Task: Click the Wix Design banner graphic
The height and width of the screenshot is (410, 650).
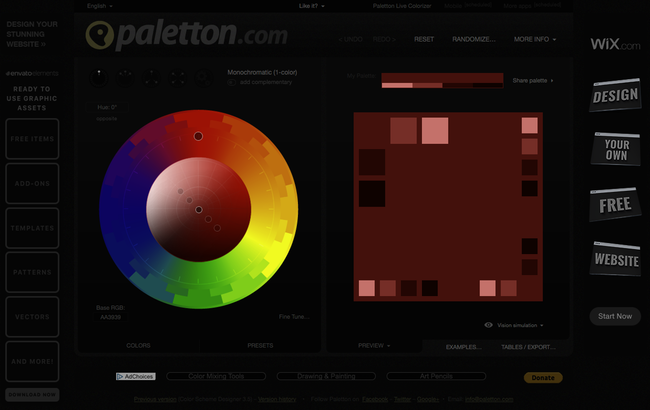Action: [615, 95]
